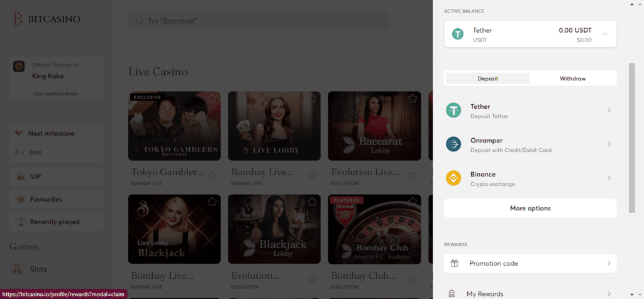The width and height of the screenshot is (644, 299).
Task: Open Tether deposit via its chevron
Action: 609,111
